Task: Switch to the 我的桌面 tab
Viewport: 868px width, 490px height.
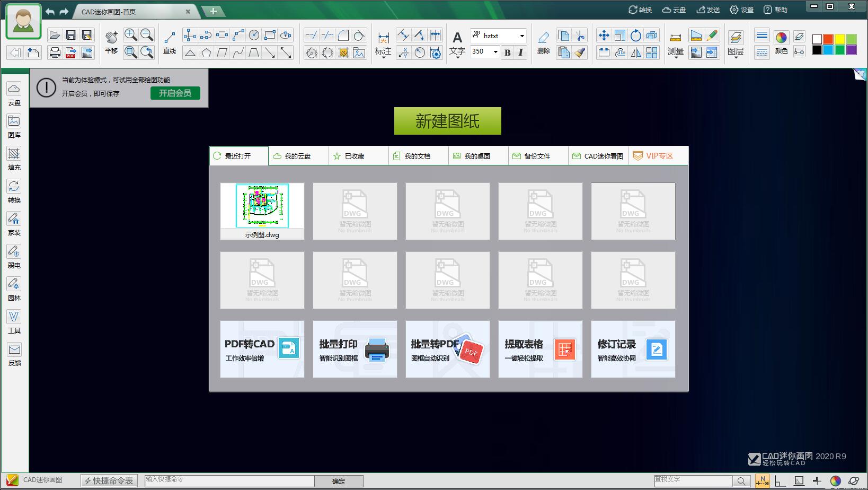Action: pos(479,156)
